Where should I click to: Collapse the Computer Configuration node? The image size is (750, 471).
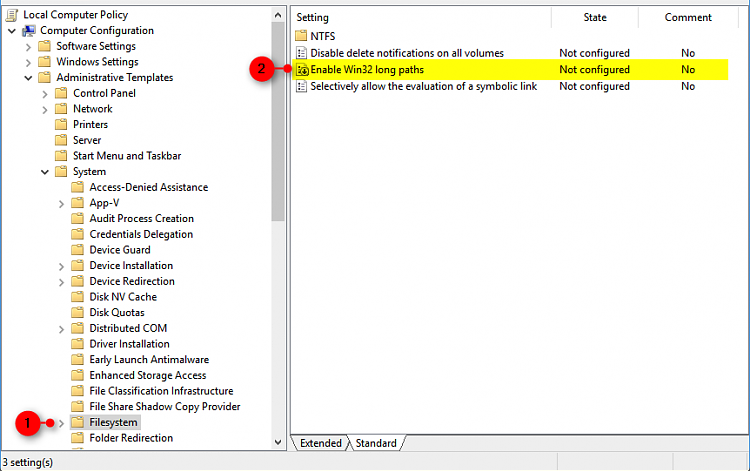point(12,31)
